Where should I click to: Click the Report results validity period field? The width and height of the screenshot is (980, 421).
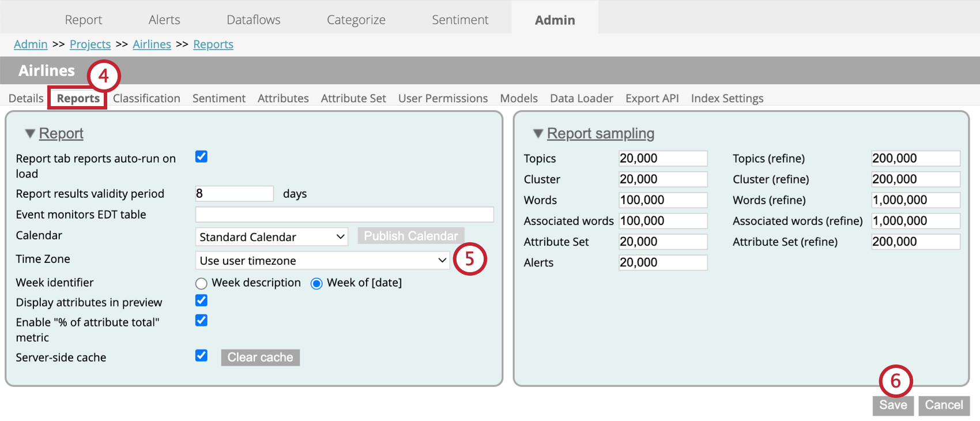tap(234, 194)
